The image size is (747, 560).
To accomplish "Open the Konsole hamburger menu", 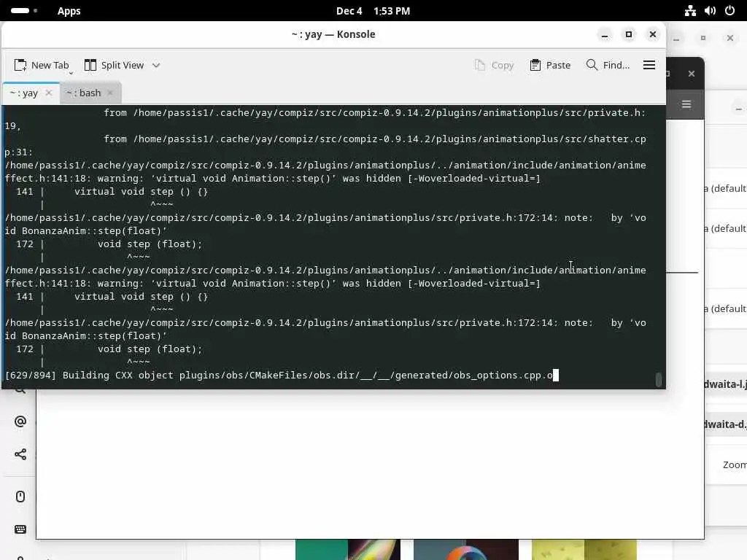I will 649,65.
